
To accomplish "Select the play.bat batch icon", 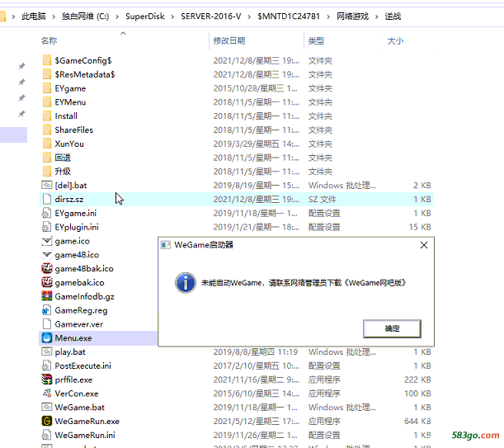I will tap(47, 351).
